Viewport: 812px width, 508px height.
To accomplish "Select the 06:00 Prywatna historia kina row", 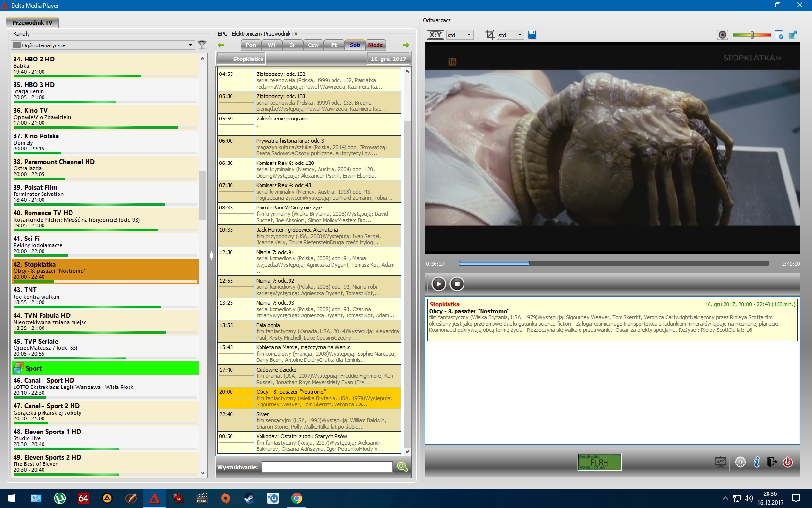I will tap(309, 147).
